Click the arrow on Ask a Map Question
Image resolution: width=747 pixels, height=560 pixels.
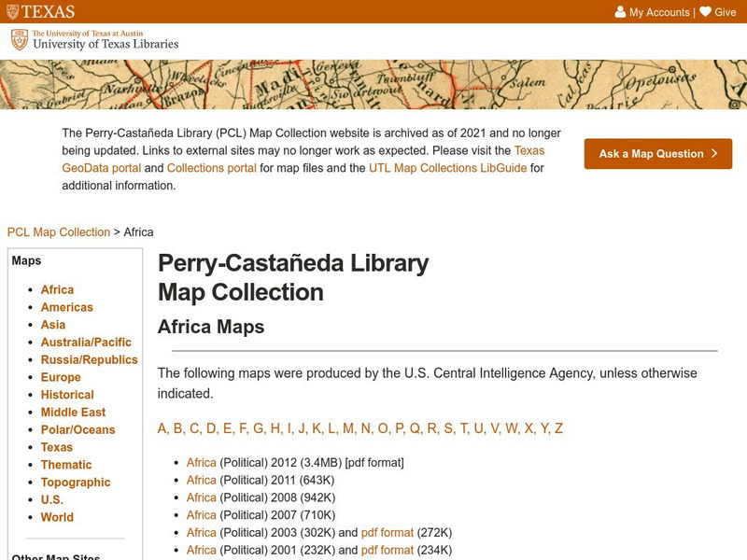pyautogui.click(x=713, y=154)
